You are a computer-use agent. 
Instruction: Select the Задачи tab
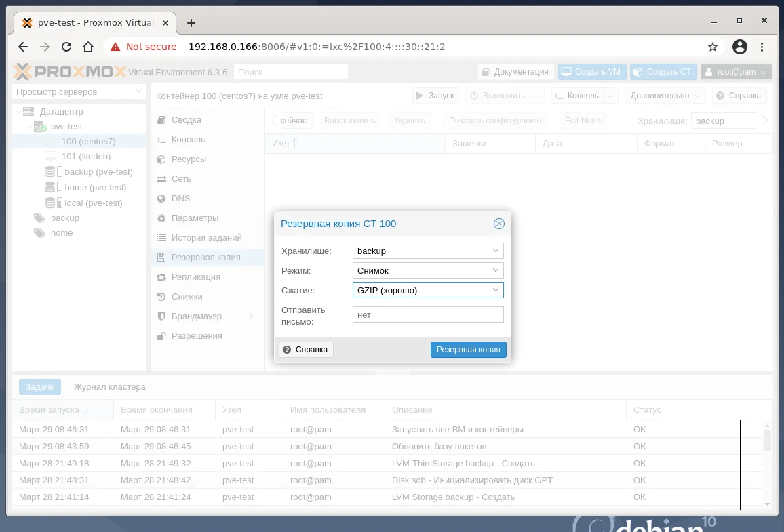[40, 387]
